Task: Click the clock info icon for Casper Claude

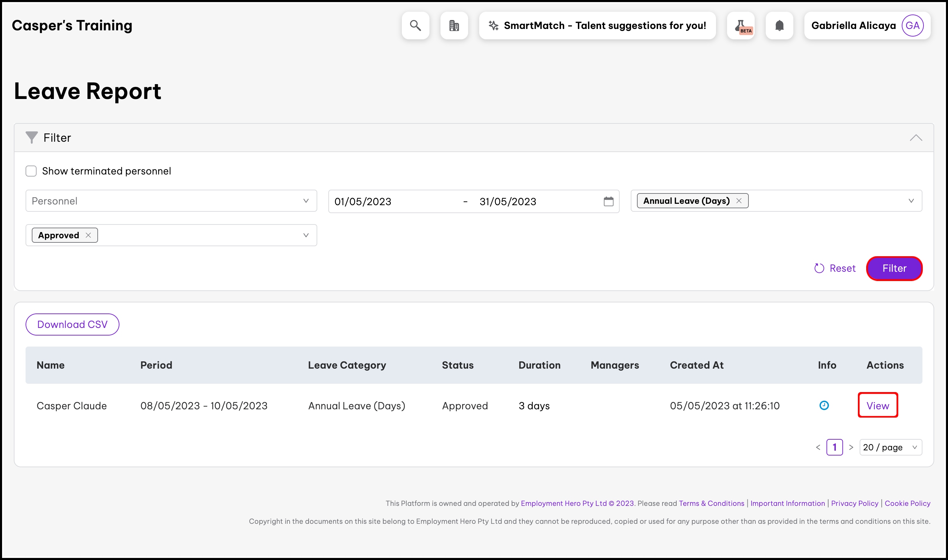Action: click(824, 405)
